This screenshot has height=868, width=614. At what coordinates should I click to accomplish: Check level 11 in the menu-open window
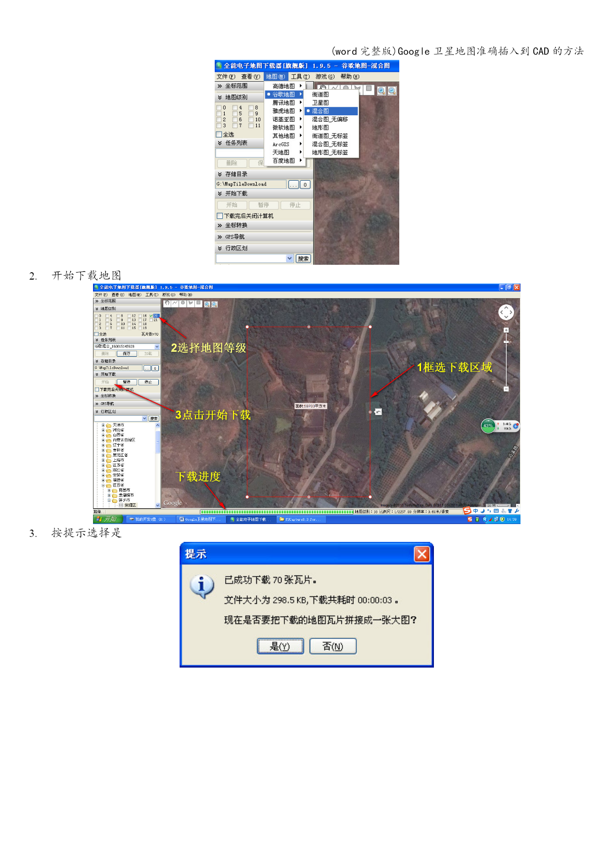click(251, 126)
